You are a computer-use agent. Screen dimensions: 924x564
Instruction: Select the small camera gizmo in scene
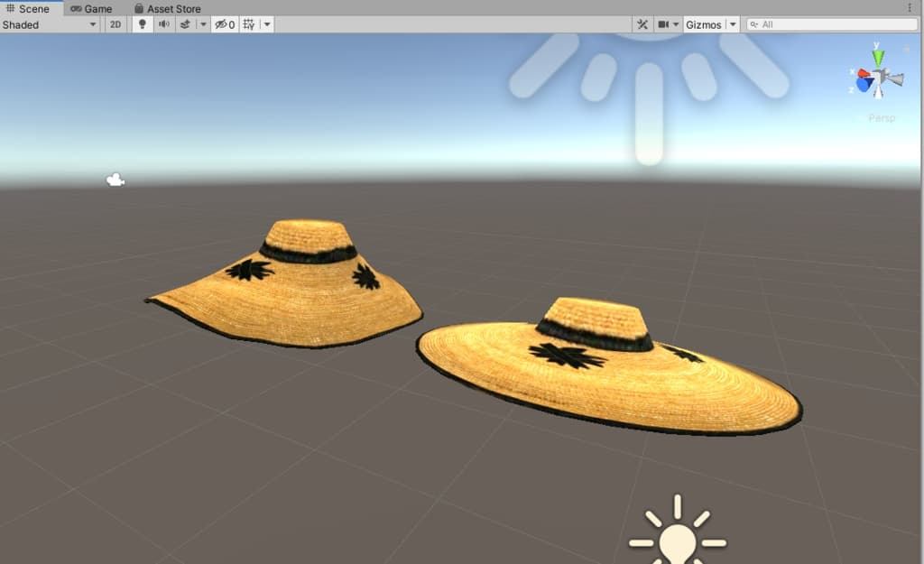(115, 180)
